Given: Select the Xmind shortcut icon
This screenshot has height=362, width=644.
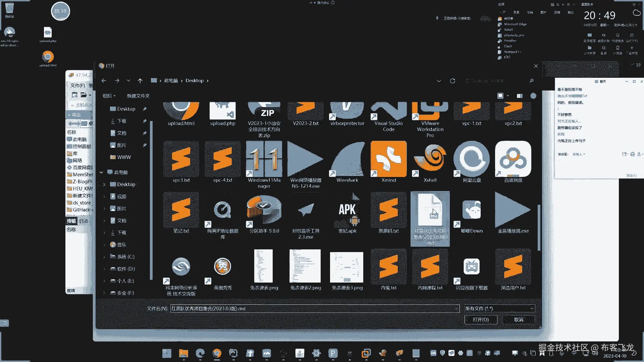Looking at the screenshot, I should click(388, 160).
